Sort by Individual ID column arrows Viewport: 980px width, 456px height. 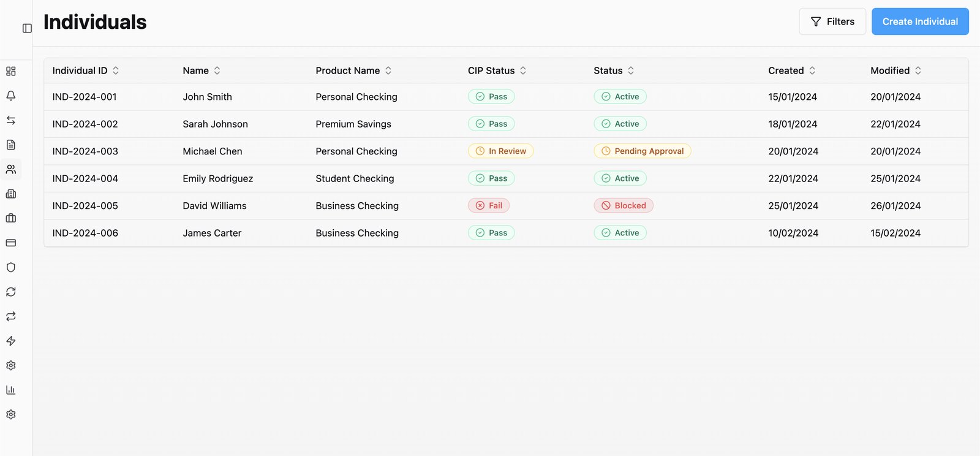click(x=116, y=70)
